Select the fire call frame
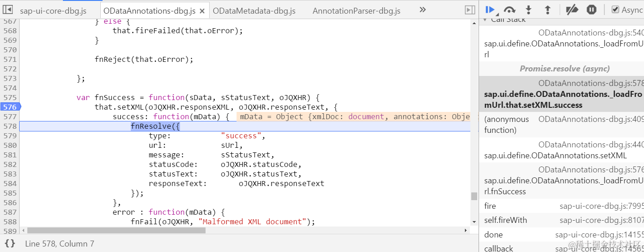Screen dimensions: 644x252 (x=562, y=206)
